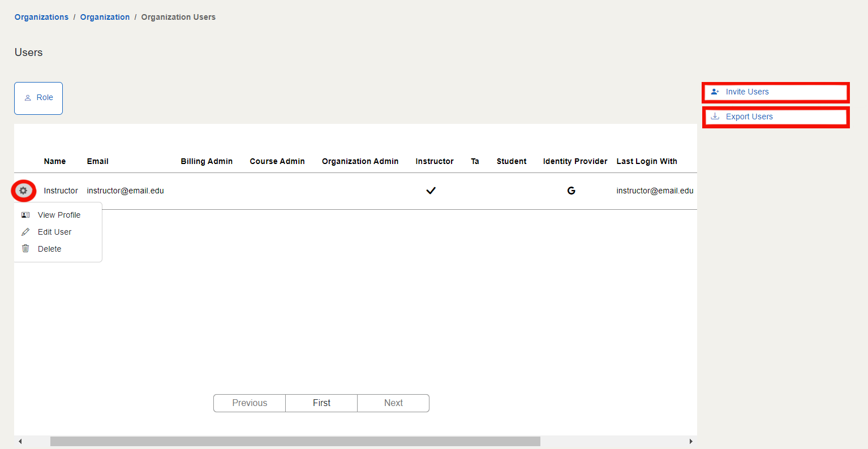The width and height of the screenshot is (868, 449).
Task: Click the Export Users download icon
Action: (715, 116)
